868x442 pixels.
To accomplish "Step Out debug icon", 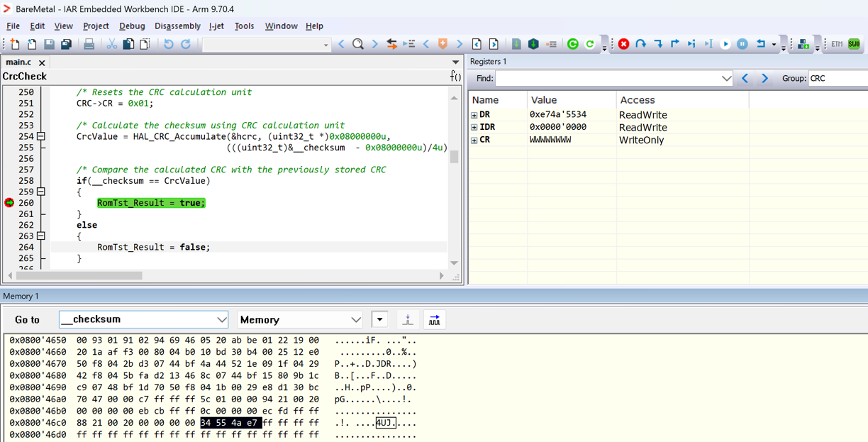I will 674,44.
